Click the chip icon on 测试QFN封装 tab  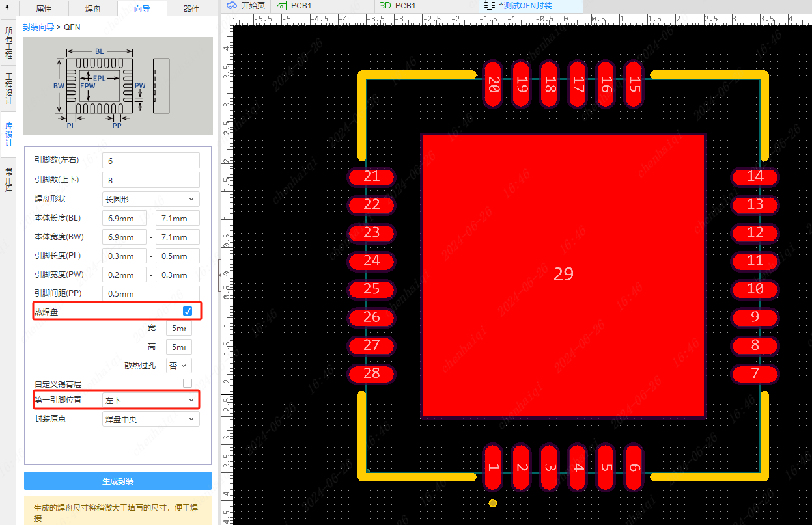(x=489, y=5)
